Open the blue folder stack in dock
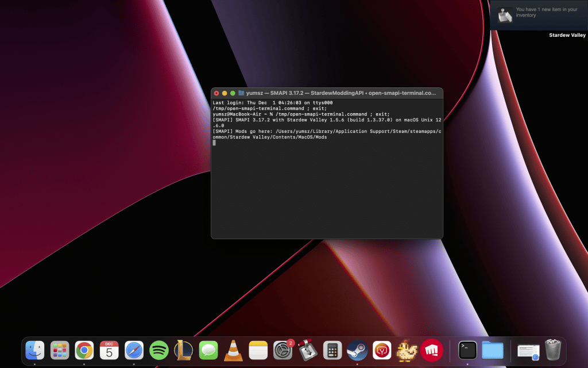Image resolution: width=588 pixels, height=368 pixels. 492,350
